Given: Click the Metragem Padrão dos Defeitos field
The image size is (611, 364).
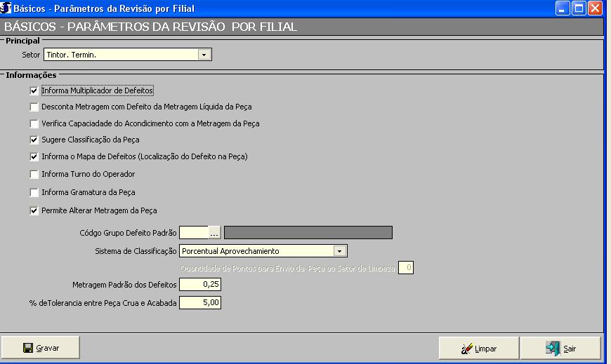Looking at the screenshot, I should pyautogui.click(x=200, y=285).
